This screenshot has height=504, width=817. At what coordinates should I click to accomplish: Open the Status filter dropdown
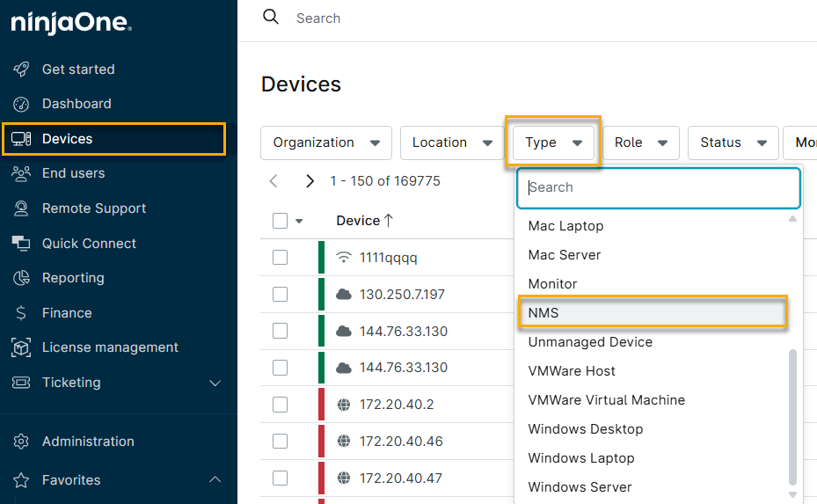pyautogui.click(x=733, y=142)
